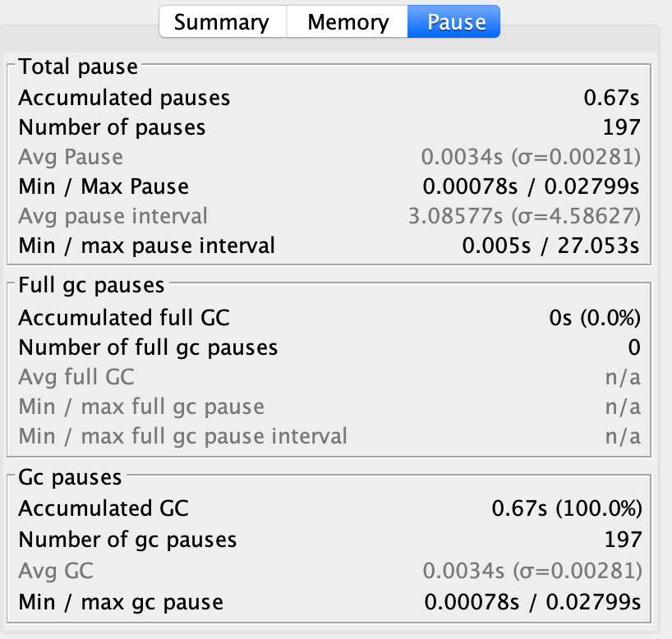672x639 pixels.
Task: Click the Number of gc pauses label
Action: pos(127,540)
